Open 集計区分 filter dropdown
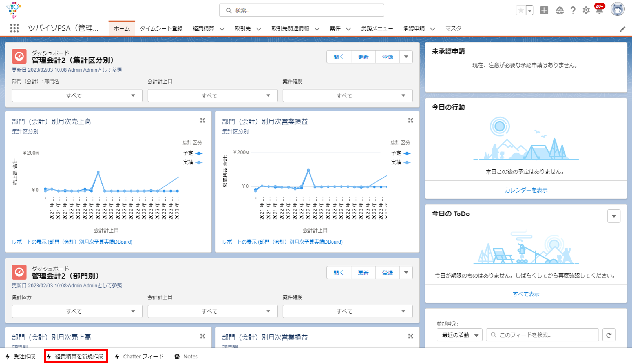The height and width of the screenshot is (364, 632). 77,311
